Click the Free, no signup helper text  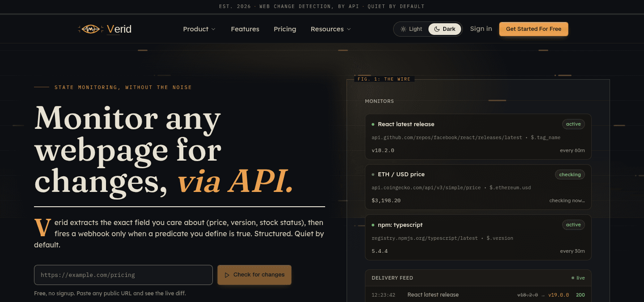coord(110,293)
